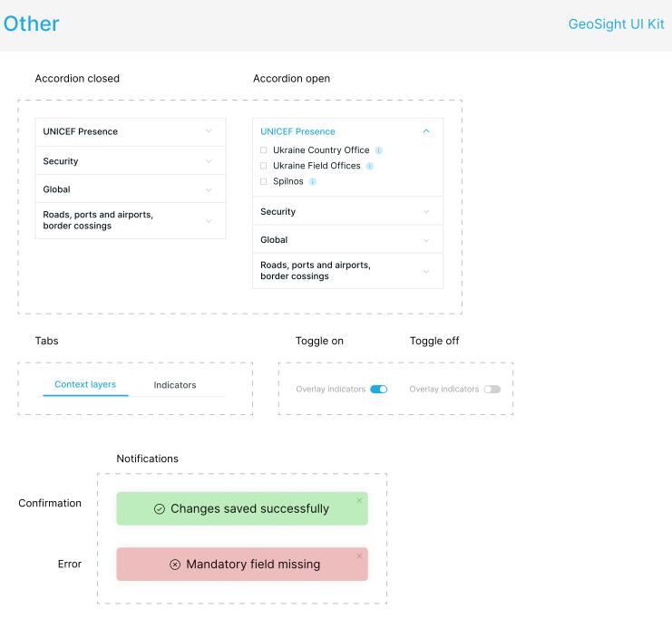Click info icon next to Ukraine Country Office
The image size is (672, 618).
[x=378, y=150]
